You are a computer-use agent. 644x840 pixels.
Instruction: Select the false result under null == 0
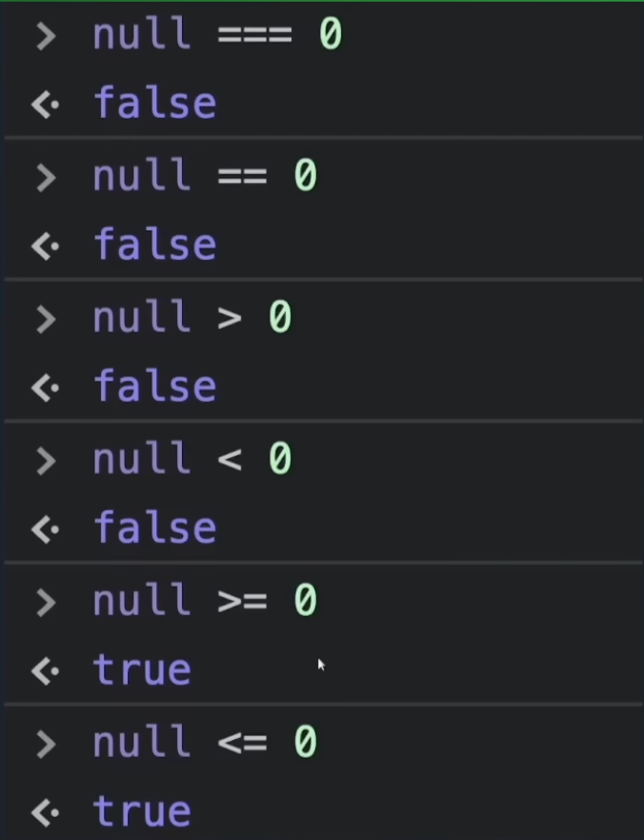click(154, 245)
